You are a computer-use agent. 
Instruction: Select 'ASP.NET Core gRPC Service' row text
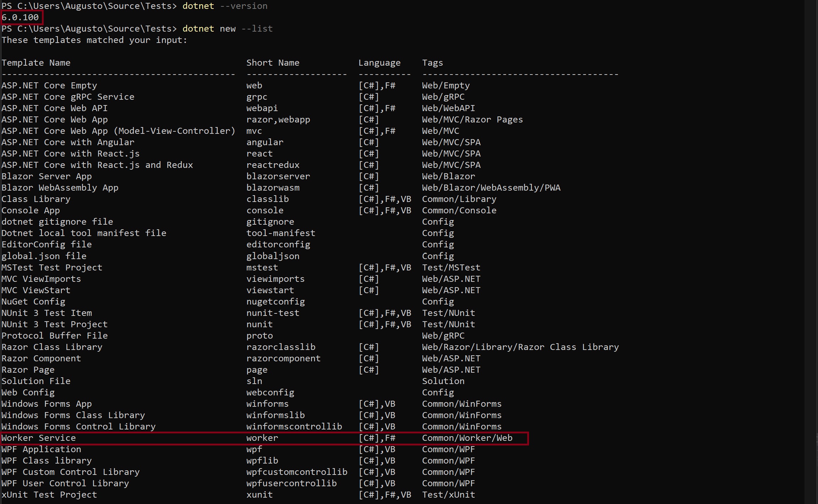click(x=68, y=97)
